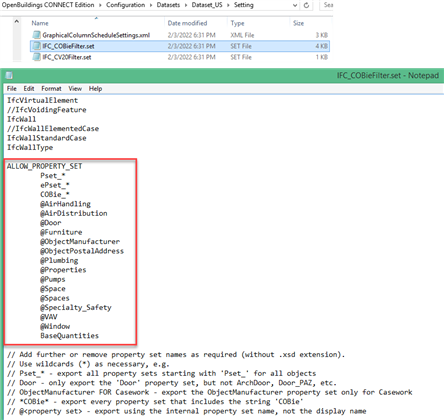Open Notepad File menu
The height and width of the screenshot is (420, 444).
[12, 89]
